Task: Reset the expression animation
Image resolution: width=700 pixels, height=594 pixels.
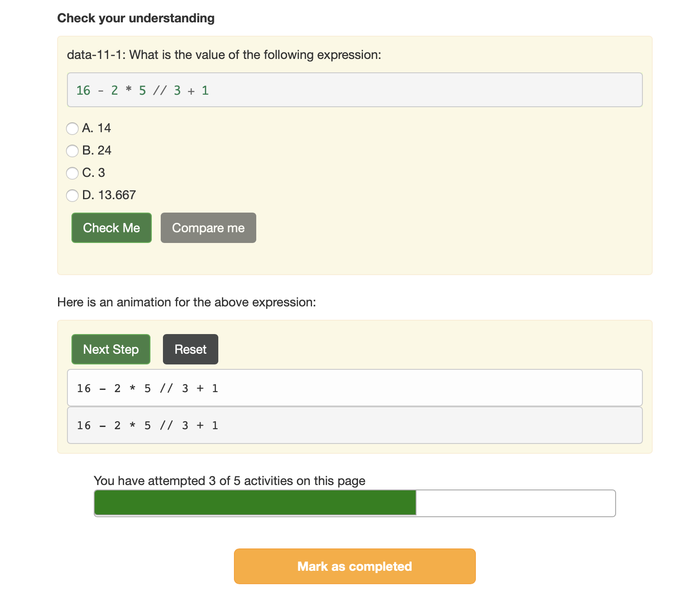Action: point(191,349)
